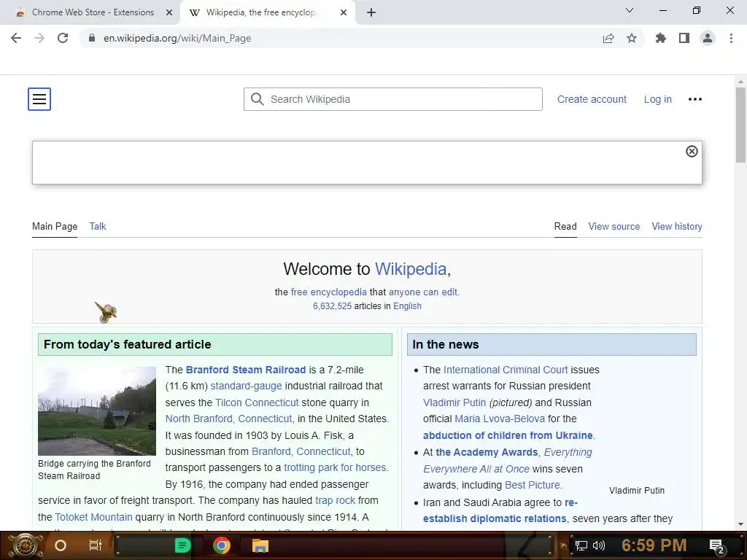Click abduction of children from Ukraine link
747x560 pixels.
pyautogui.click(x=508, y=435)
